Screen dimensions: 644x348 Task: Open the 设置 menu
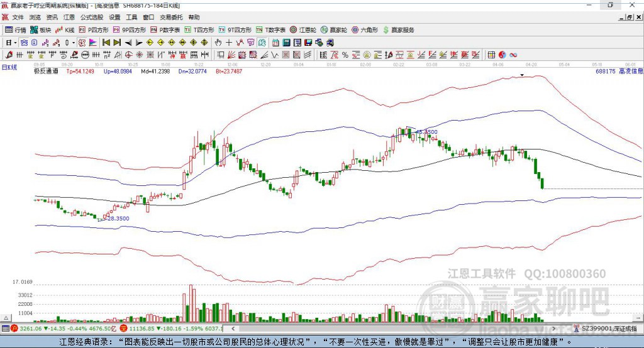click(x=114, y=17)
